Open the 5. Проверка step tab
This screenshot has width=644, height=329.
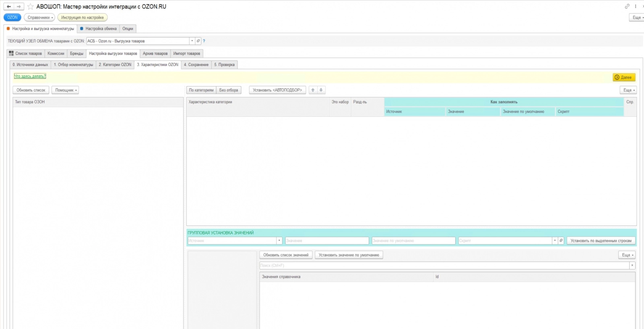click(x=225, y=64)
